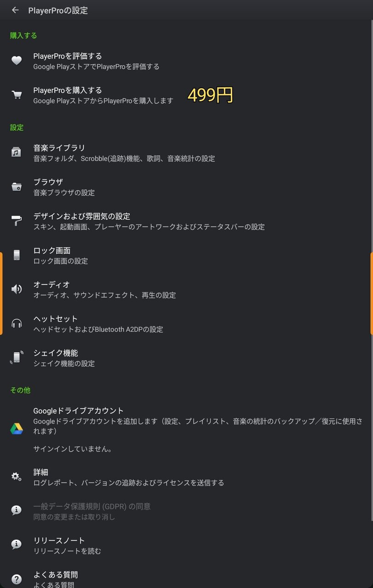Tap the heart icon to rate PlayerPro
This screenshot has height=588, width=373.
coord(17,61)
